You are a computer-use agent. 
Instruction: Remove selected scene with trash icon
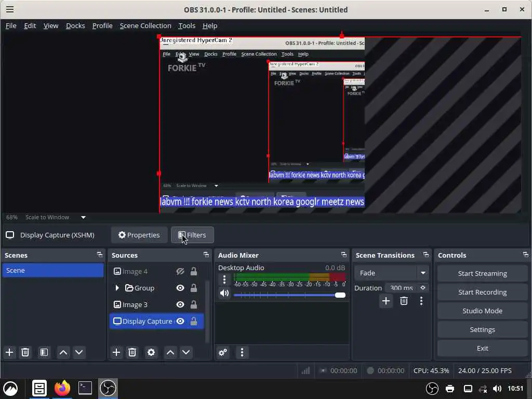[x=25, y=352]
